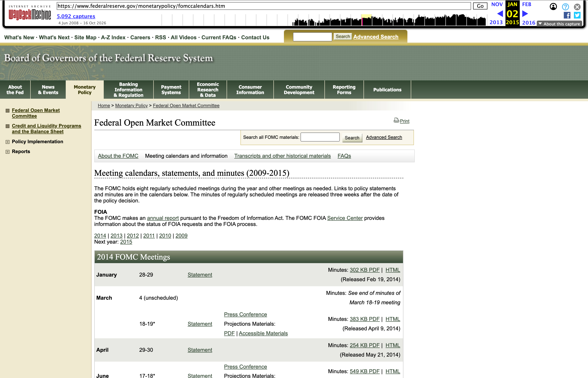Click FOMC materials Search button
Viewport: 588px width, 378px height.
tap(352, 138)
